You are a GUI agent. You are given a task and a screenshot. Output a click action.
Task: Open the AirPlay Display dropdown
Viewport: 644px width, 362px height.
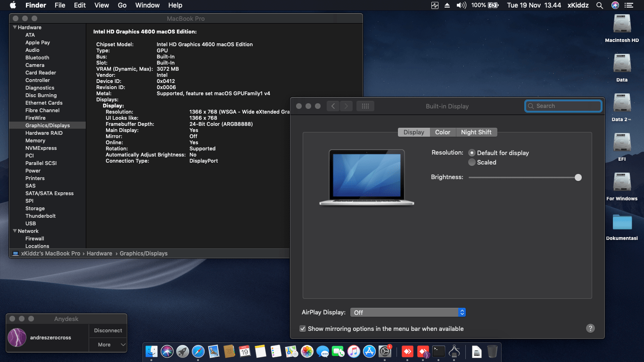[x=408, y=313]
